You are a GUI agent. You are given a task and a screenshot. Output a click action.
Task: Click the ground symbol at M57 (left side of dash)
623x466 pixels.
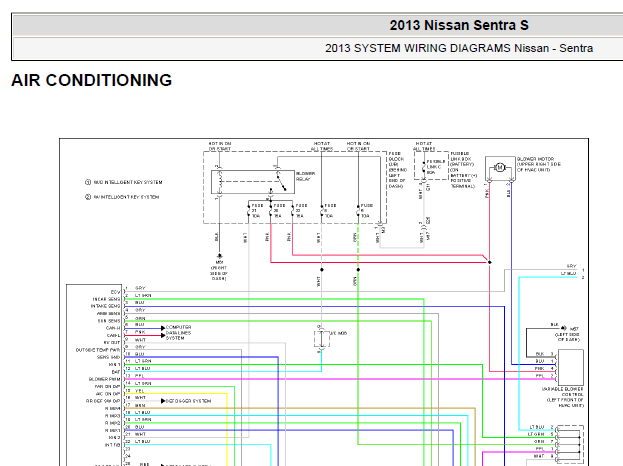coord(563,329)
